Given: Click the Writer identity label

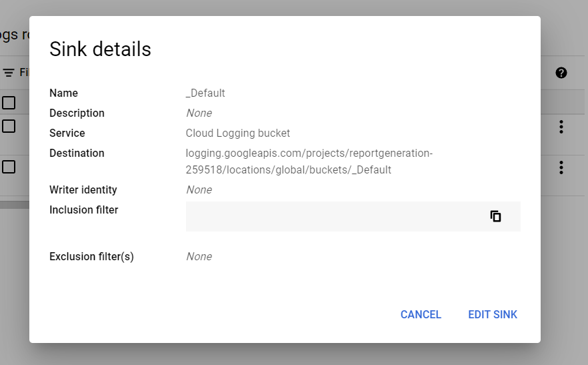Looking at the screenshot, I should tap(83, 190).
